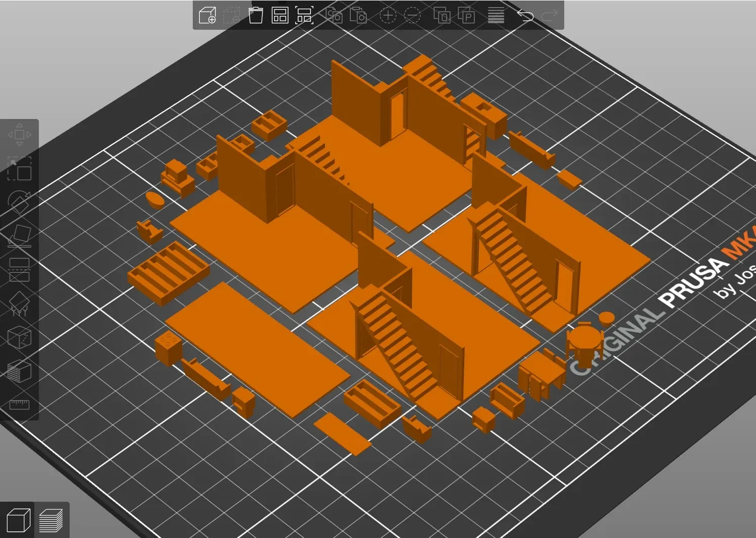
Task: Switch to the 3D editor view
Action: [x=18, y=520]
